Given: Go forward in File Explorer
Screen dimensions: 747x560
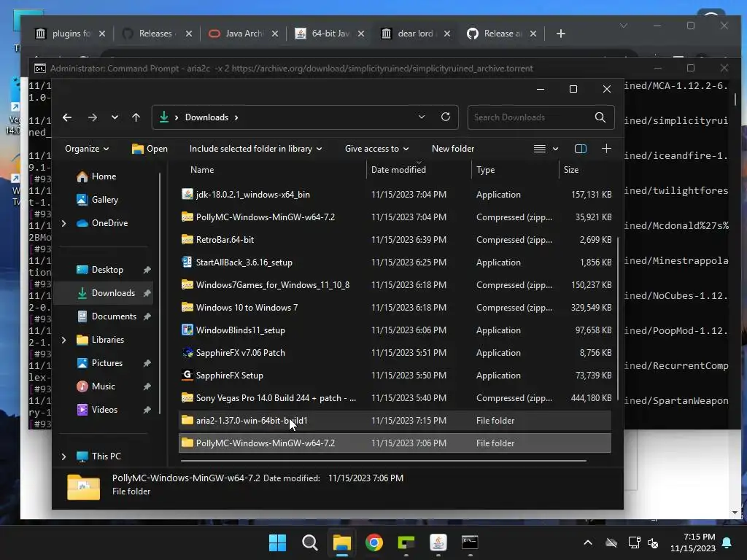Looking at the screenshot, I should coord(93,117).
